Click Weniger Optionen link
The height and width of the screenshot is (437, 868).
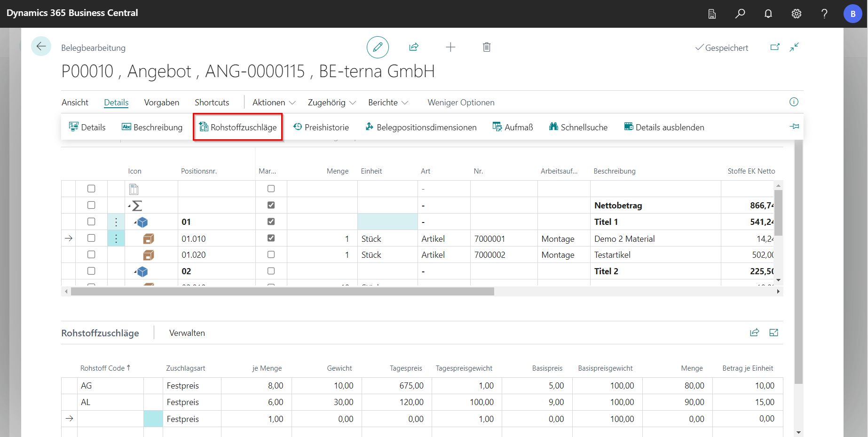[461, 103]
